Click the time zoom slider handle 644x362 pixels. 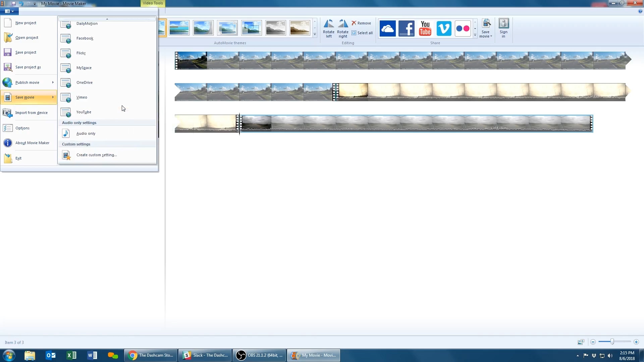tap(612, 342)
